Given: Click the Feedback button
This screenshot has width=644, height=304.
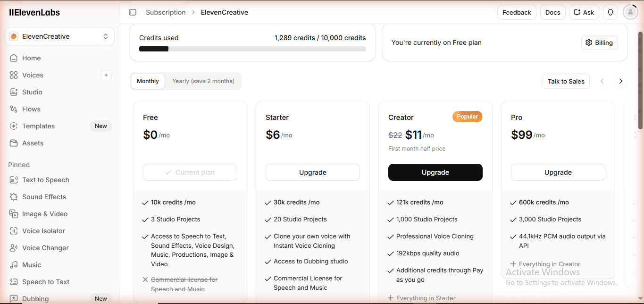Looking at the screenshot, I should (x=517, y=12).
